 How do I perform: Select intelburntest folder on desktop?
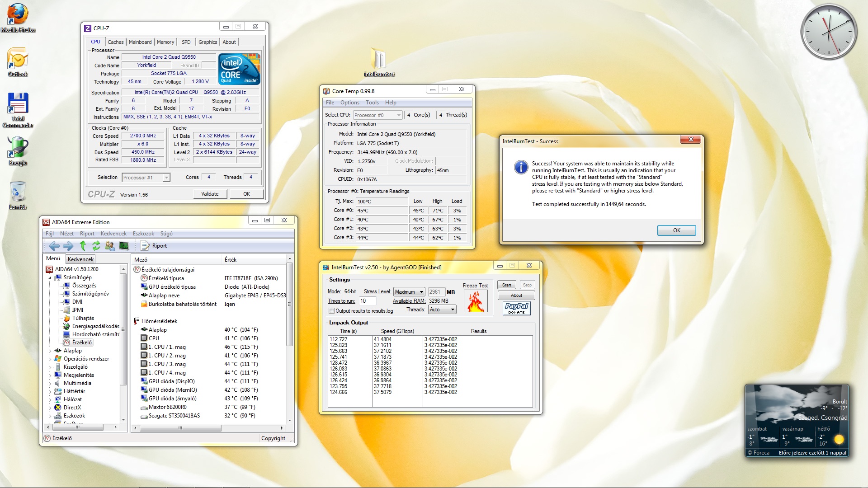pyautogui.click(x=379, y=62)
